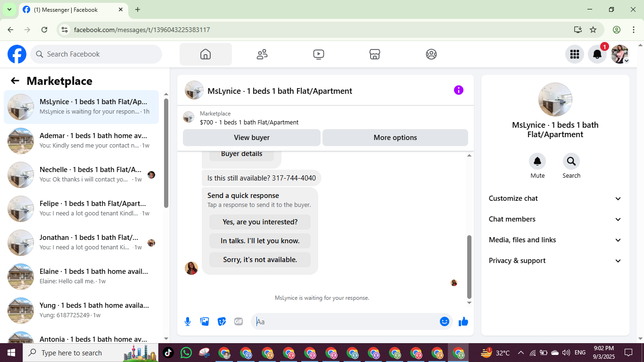This screenshot has height=362, width=644.
Task: Click the More options button
Action: click(395, 138)
